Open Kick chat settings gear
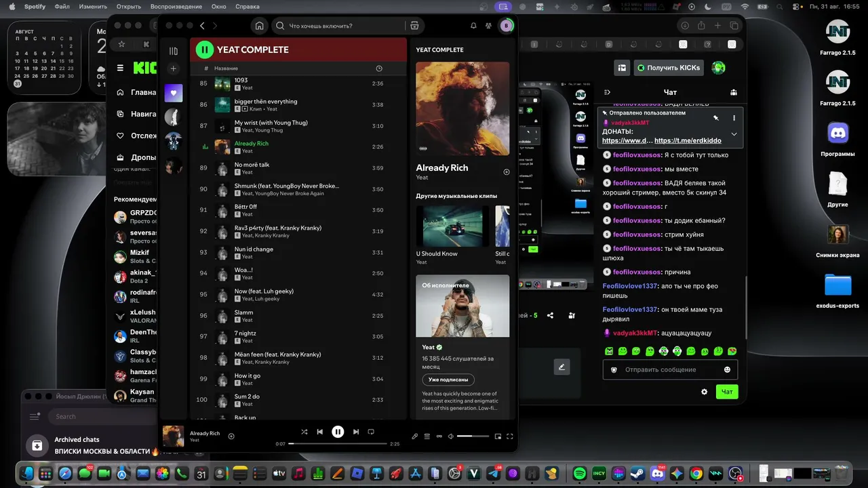The image size is (868, 488). pyautogui.click(x=704, y=392)
